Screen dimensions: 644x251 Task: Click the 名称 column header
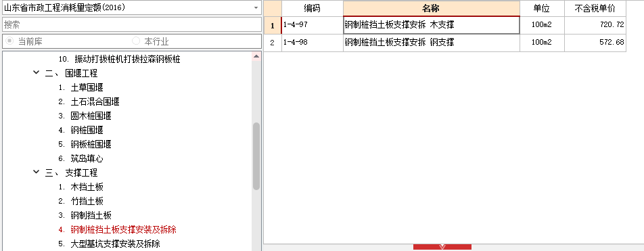tap(432, 8)
